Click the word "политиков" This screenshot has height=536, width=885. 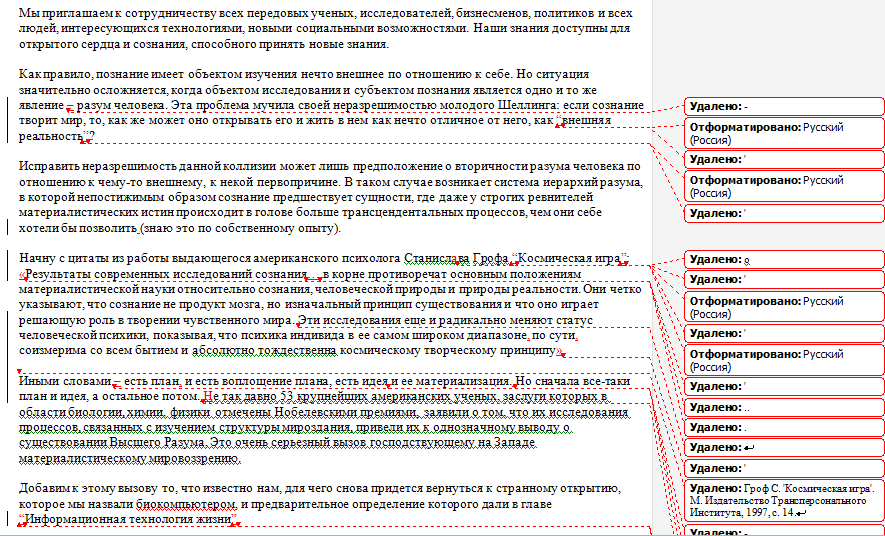pos(564,13)
